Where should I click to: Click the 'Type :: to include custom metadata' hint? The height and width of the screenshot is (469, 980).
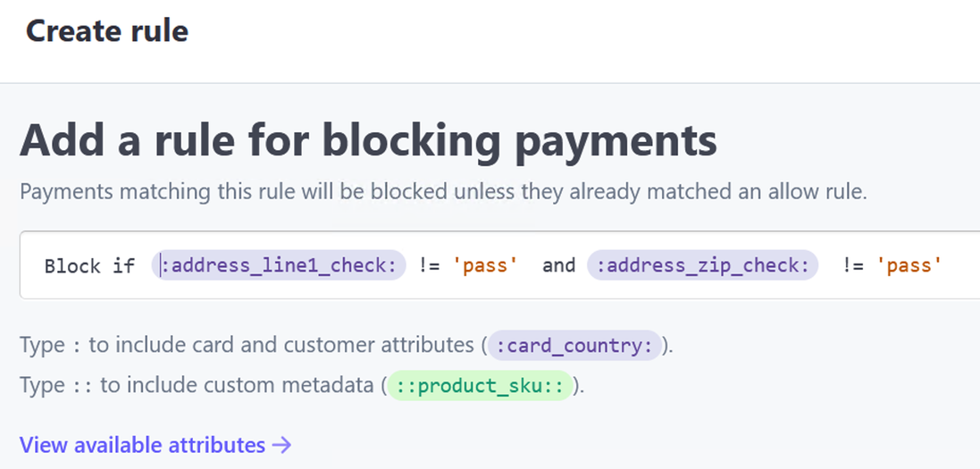coord(201,386)
